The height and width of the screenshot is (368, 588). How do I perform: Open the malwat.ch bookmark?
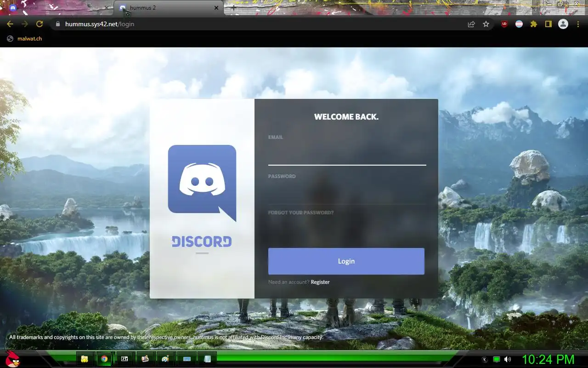pos(24,39)
